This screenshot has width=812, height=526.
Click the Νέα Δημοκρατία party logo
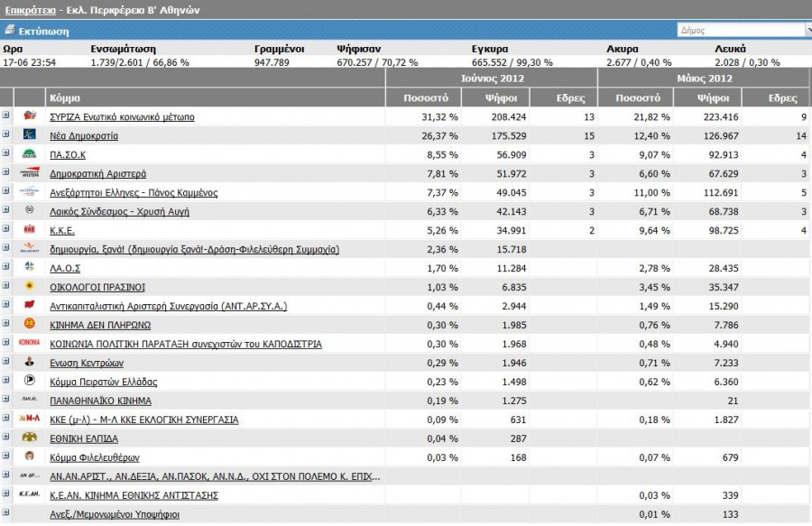[x=30, y=135]
